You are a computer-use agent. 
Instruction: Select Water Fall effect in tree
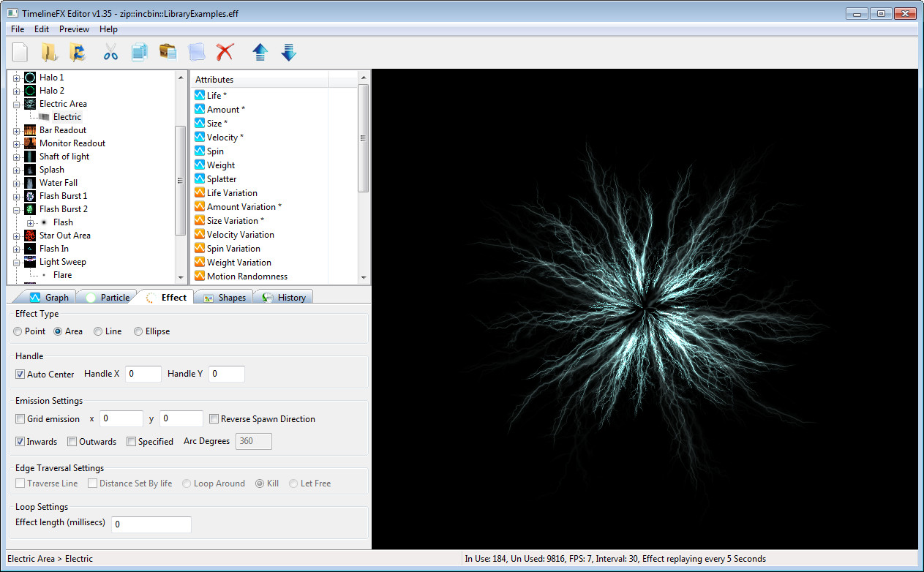pyautogui.click(x=59, y=183)
